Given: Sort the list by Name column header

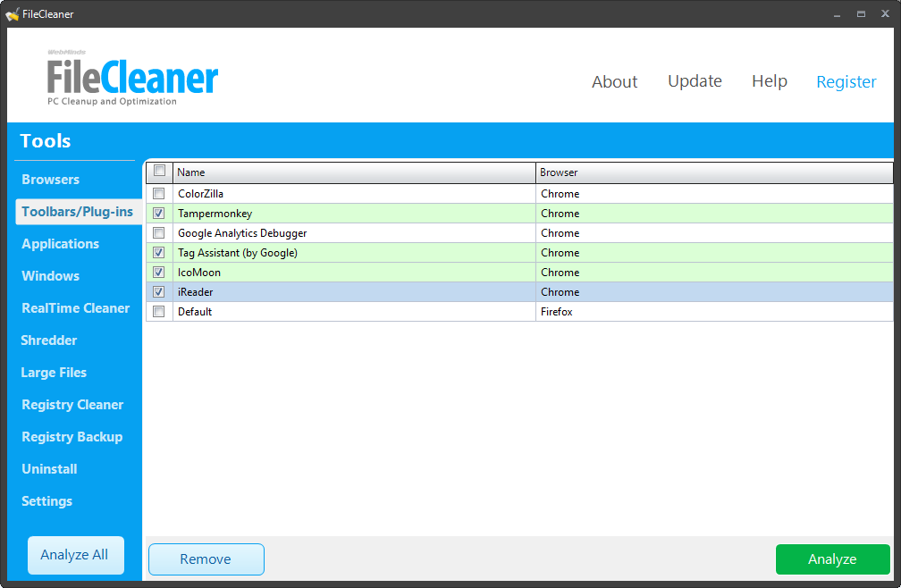Looking at the screenshot, I should click(x=354, y=172).
